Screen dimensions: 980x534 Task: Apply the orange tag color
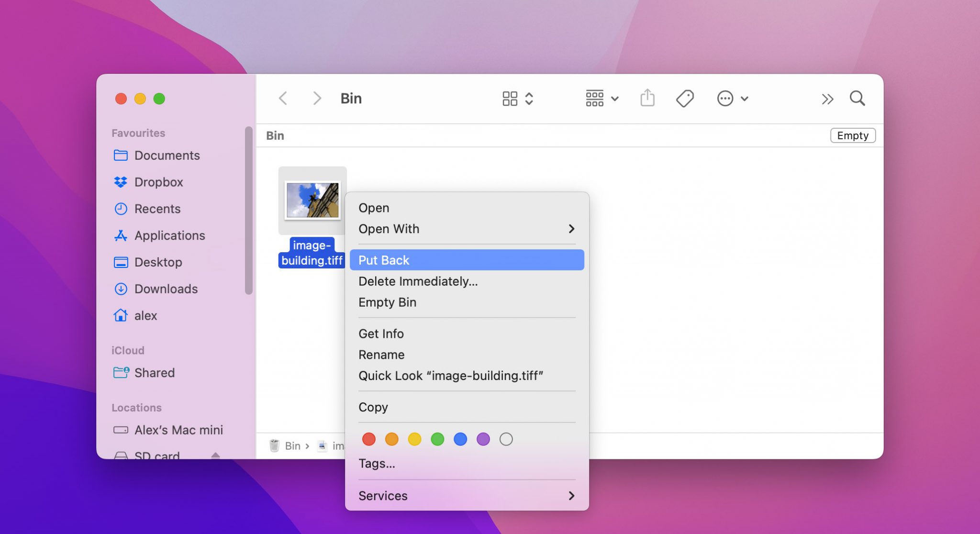(391, 439)
